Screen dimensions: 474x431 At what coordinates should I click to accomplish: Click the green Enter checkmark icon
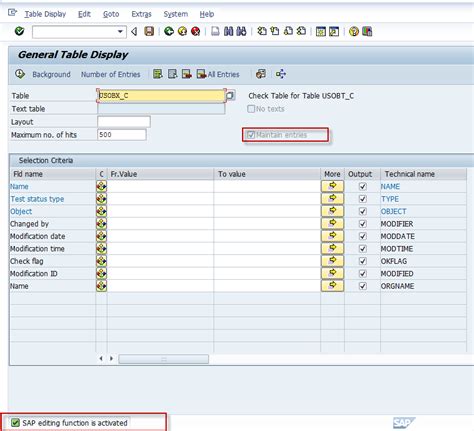[x=19, y=31]
